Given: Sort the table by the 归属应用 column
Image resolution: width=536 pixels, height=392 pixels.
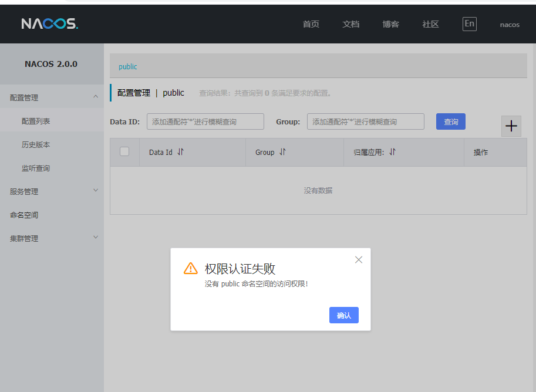Looking at the screenshot, I should pyautogui.click(x=392, y=152).
